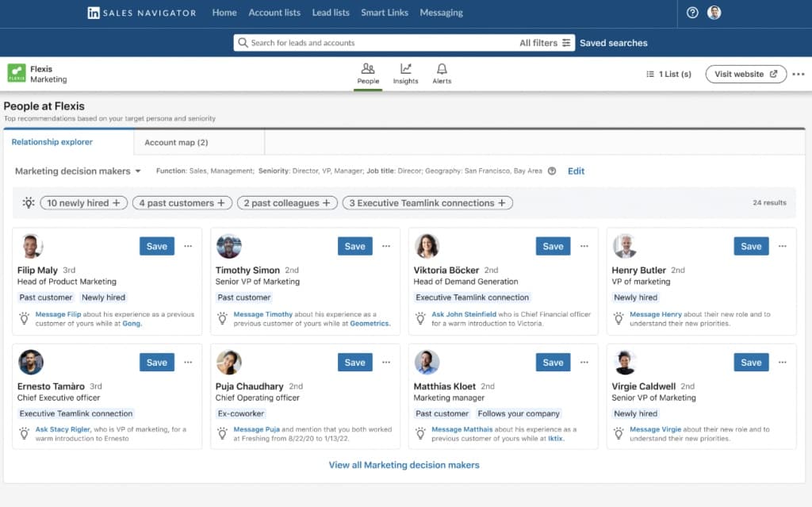The height and width of the screenshot is (507, 812).
Task: Open the 1 List(s) dropdown
Action: point(668,74)
